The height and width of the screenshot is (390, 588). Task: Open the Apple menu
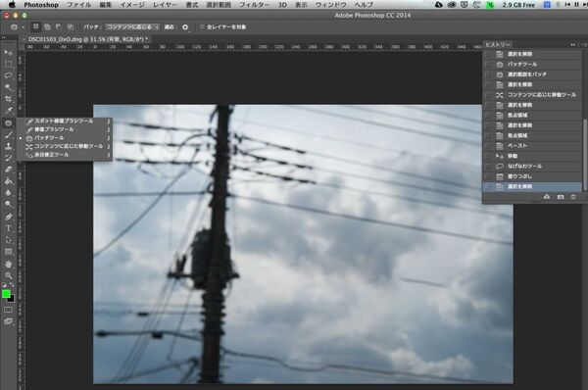tap(12, 5)
